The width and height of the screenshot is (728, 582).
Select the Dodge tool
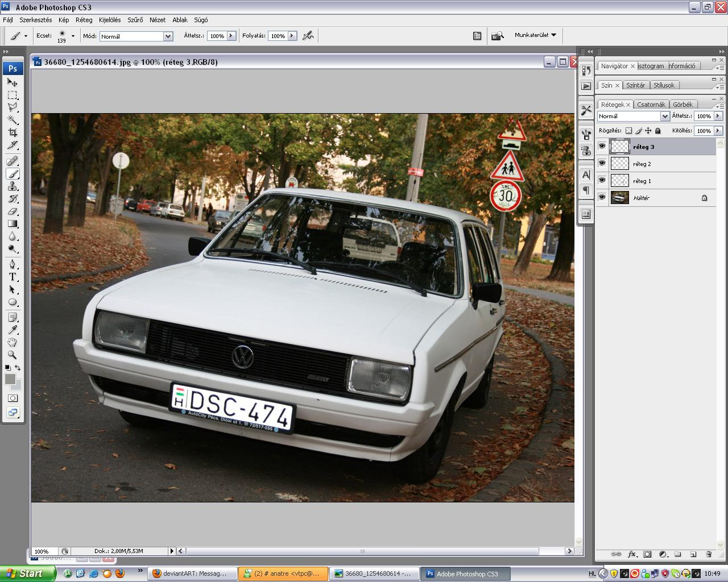13,249
